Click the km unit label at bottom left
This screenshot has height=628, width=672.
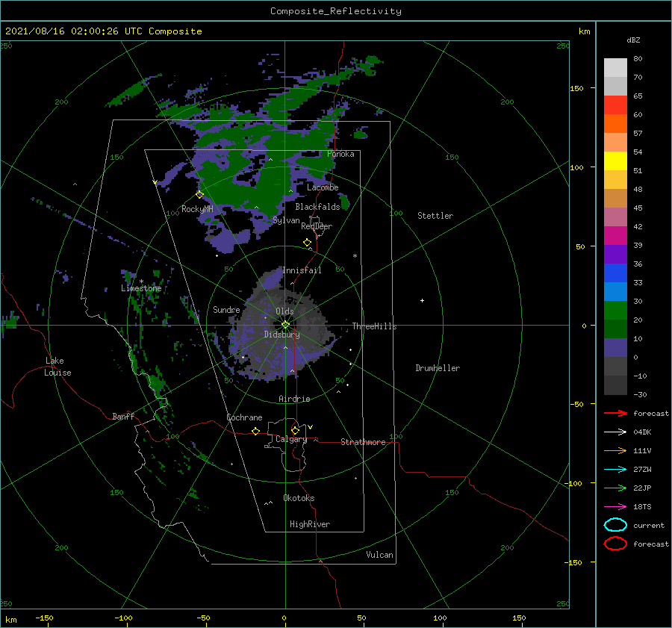pyautogui.click(x=10, y=620)
